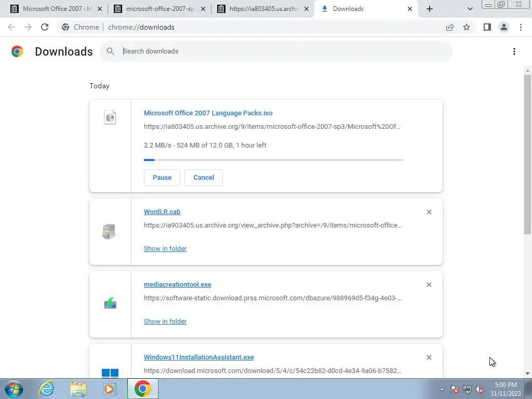Click the Windows11InstallationAssistant file icon
Screen dimensions: 532x399
110,373
